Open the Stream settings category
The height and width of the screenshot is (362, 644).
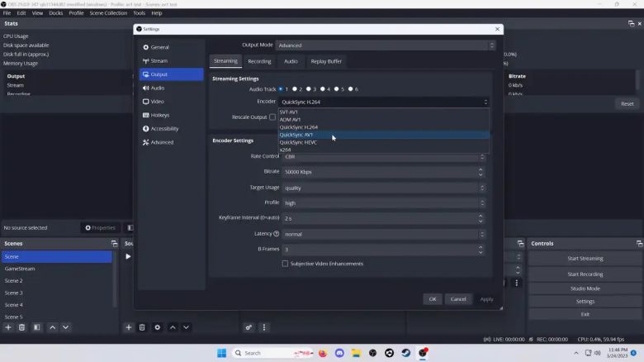tap(159, 60)
